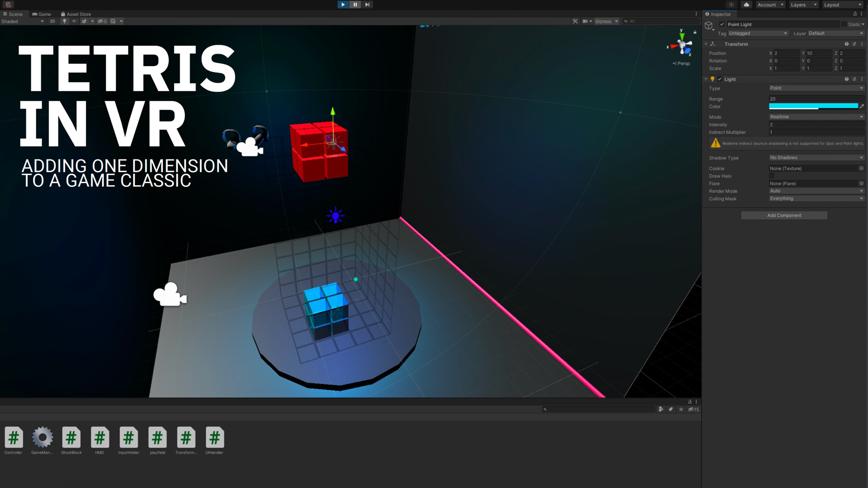Screen dimensions: 868x488
Task: Toggle Point Light active checkbox
Action: click(x=722, y=25)
